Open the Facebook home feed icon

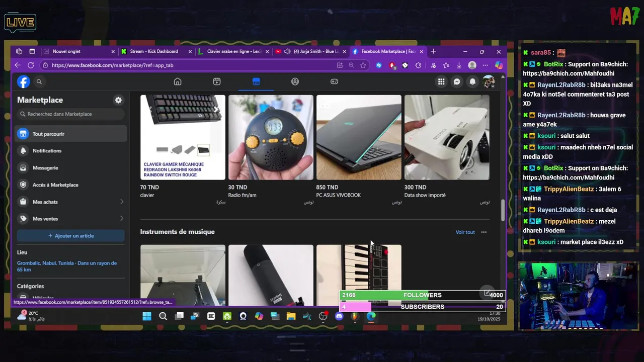pyautogui.click(x=177, y=81)
